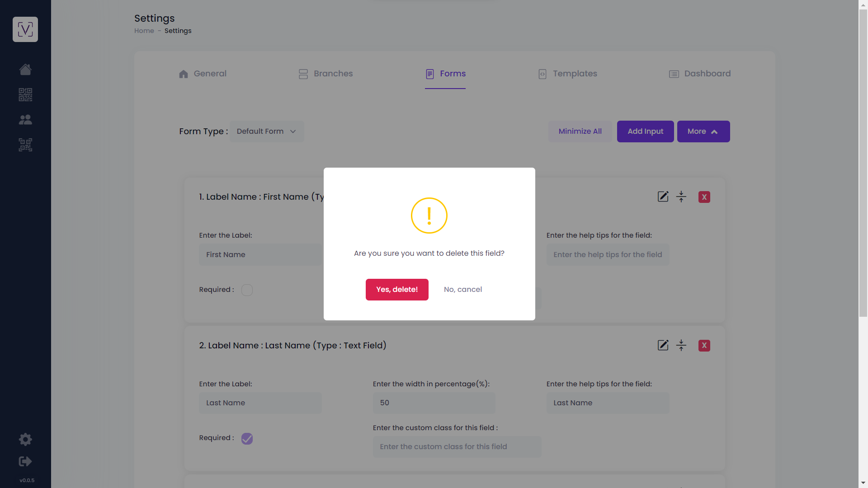Uncheck Required for Last Name field
This screenshot has height=488, width=868.
pos(247,438)
